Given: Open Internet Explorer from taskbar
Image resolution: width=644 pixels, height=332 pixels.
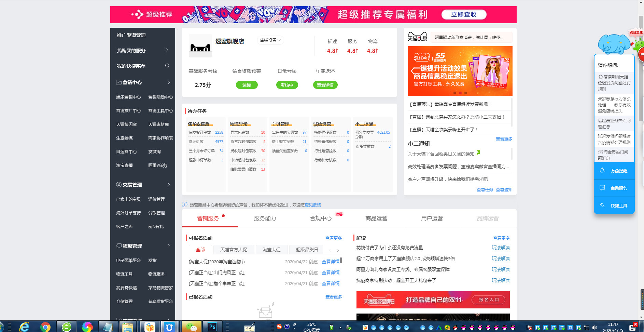Looking at the screenshot, I should coord(24,327).
